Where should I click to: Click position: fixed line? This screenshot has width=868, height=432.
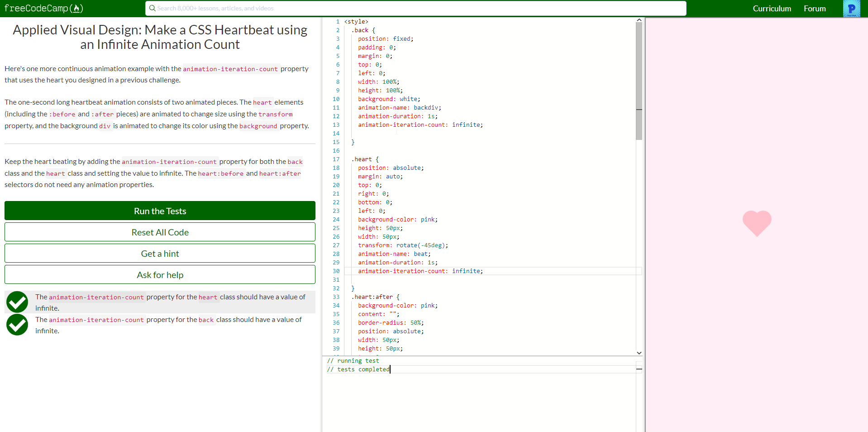click(x=386, y=39)
